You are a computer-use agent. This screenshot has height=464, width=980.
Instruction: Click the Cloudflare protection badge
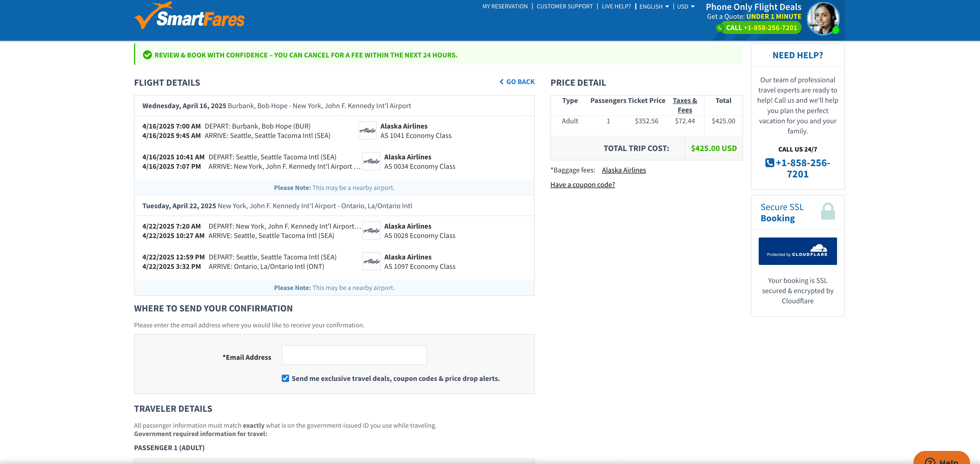(x=797, y=251)
